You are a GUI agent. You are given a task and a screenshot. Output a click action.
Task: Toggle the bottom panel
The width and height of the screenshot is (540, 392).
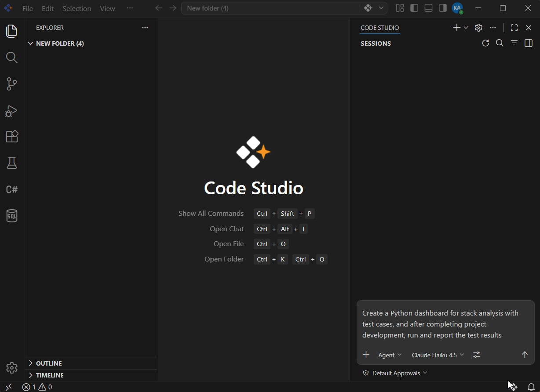tap(428, 8)
